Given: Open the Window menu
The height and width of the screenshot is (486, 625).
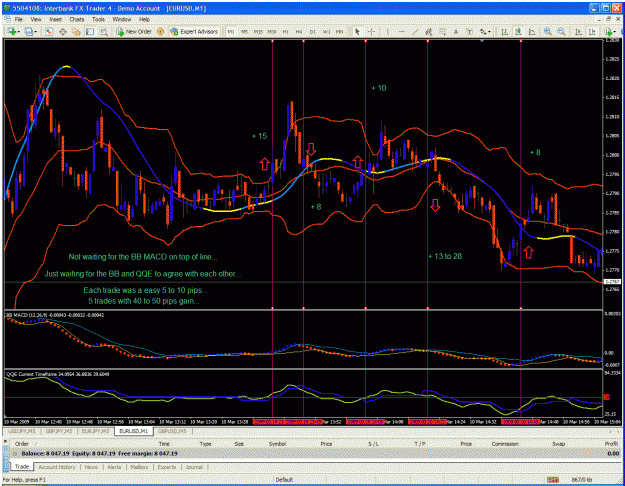Looking at the screenshot, I should coord(122,19).
